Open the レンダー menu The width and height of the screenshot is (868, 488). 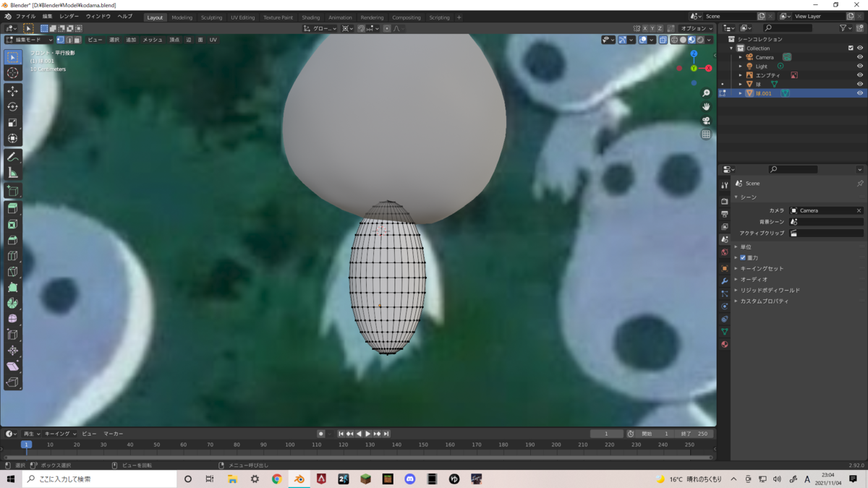click(x=69, y=17)
